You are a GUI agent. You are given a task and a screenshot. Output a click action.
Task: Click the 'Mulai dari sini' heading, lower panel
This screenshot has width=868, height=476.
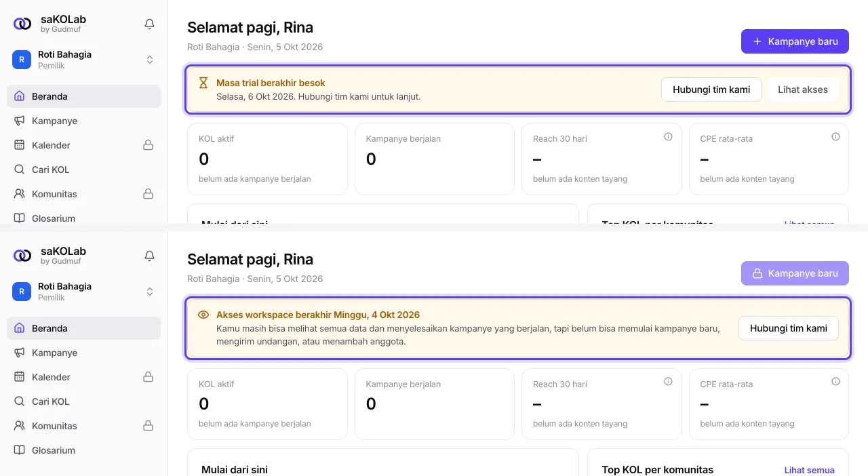(235, 470)
